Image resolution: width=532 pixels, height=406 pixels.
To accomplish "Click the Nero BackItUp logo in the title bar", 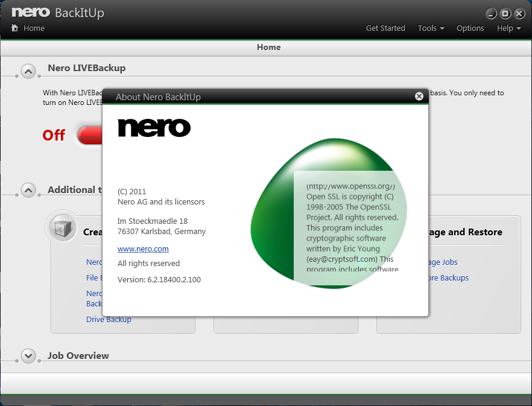I will pyautogui.click(x=58, y=13).
